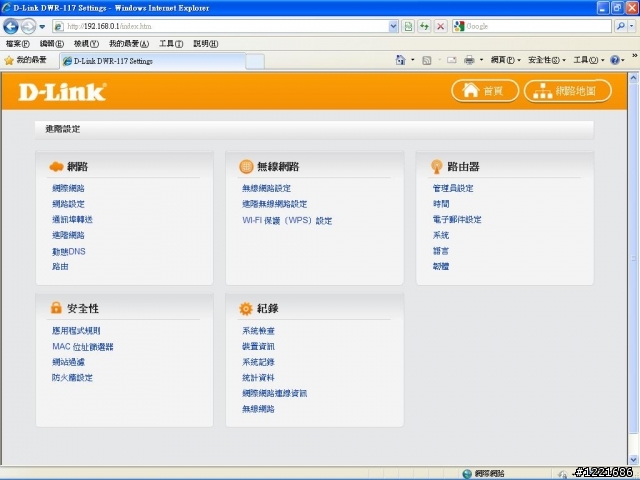
Task: Click the page scrollbar up arrow
Action: (x=633, y=78)
